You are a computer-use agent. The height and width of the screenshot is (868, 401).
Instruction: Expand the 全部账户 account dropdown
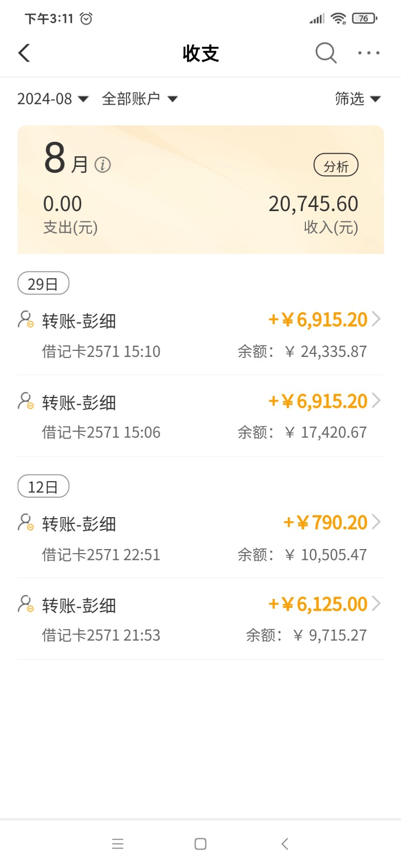click(x=139, y=99)
